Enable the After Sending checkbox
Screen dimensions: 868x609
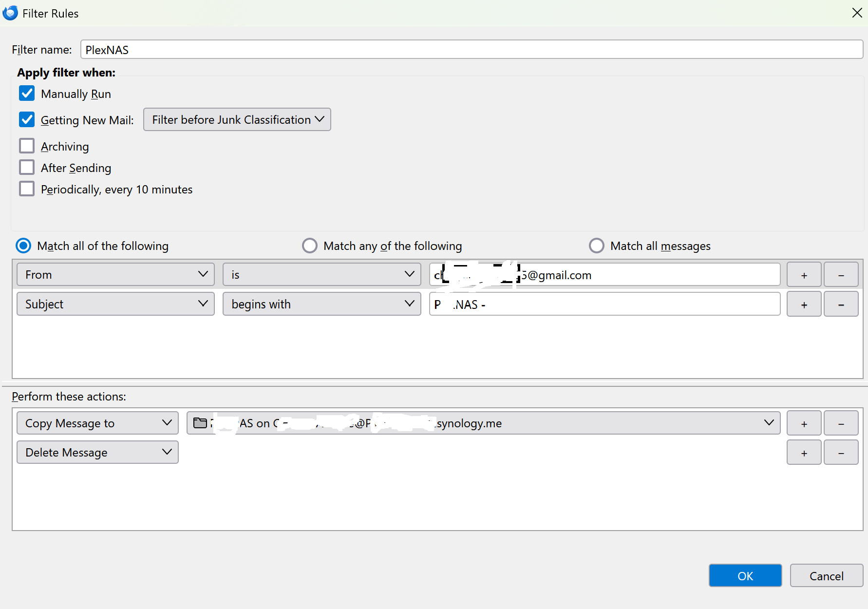(27, 167)
